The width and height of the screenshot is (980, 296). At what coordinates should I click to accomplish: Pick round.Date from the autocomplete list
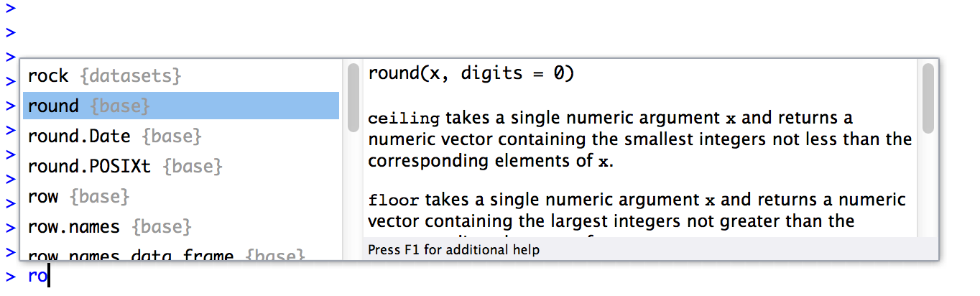79,136
